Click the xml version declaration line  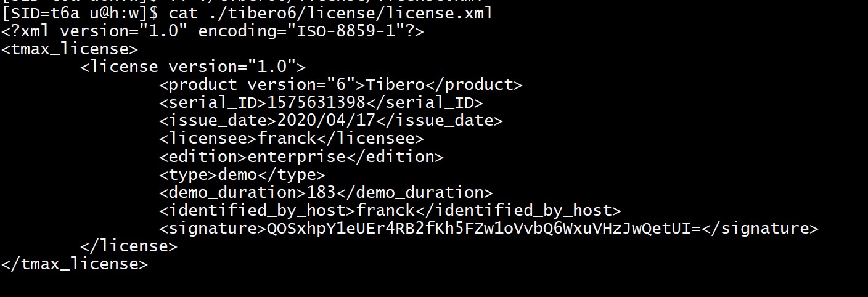[x=213, y=31]
